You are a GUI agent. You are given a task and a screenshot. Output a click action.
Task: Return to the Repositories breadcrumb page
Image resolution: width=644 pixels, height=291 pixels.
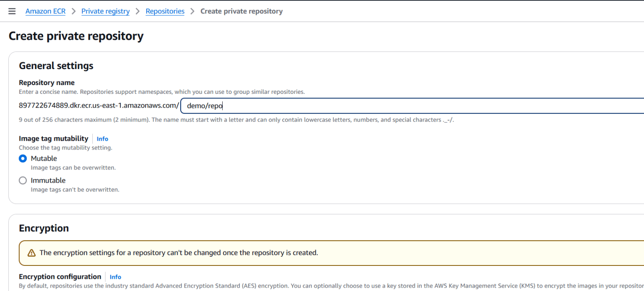[165, 11]
